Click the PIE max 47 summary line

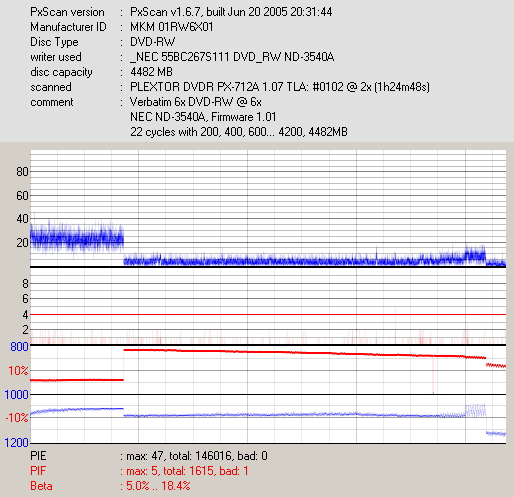click(149, 456)
